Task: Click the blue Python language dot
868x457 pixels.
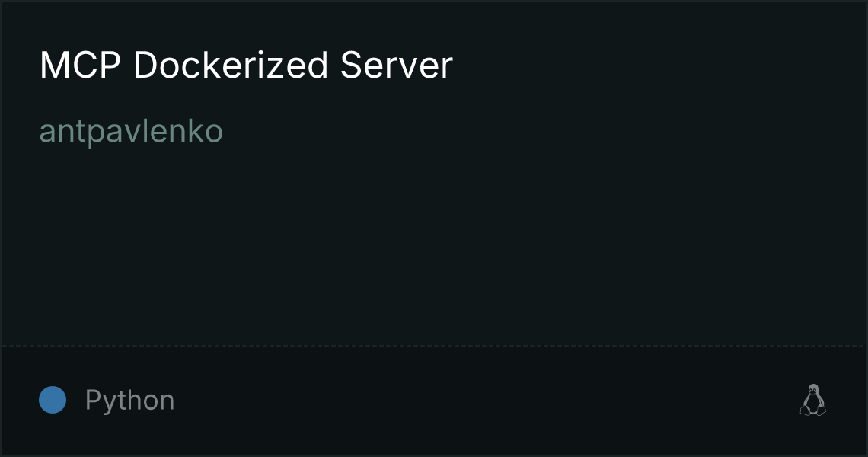Action: pyautogui.click(x=53, y=400)
